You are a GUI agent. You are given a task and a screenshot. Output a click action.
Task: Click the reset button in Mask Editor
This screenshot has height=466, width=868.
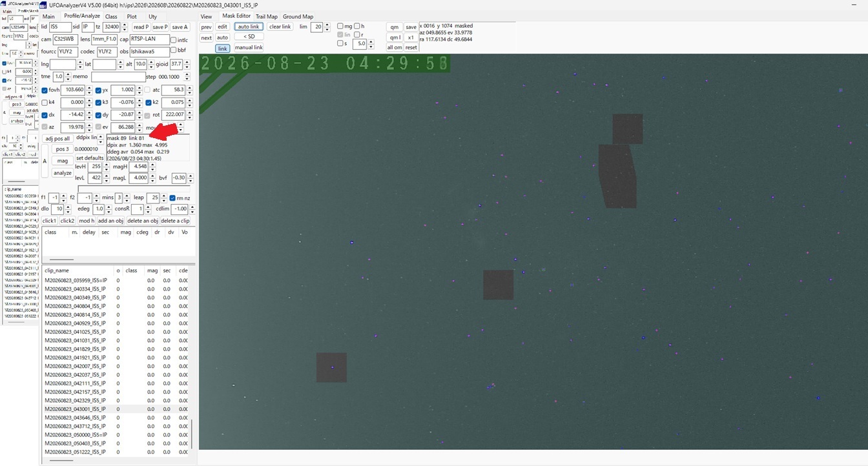click(411, 48)
